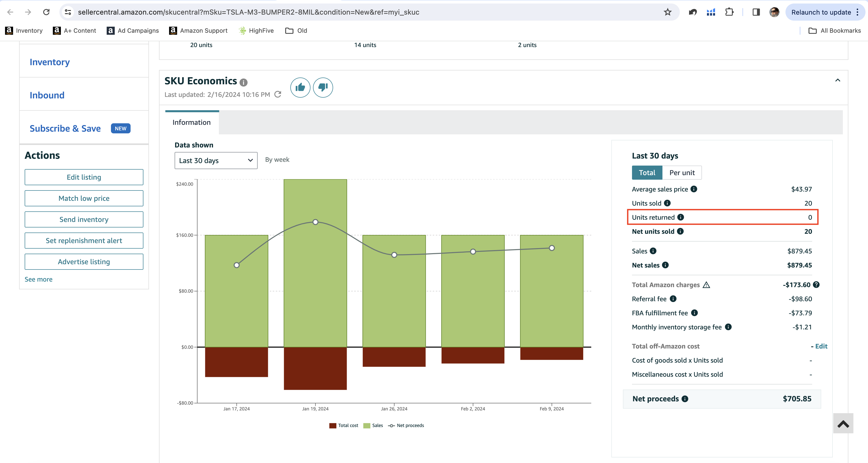This screenshot has height=463, width=868.
Task: Show info for FBA fulfillment fee
Action: click(x=694, y=313)
